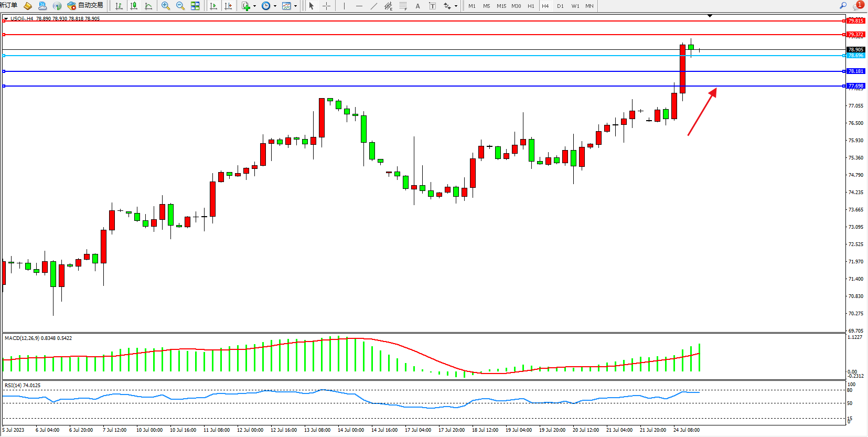This screenshot has width=868, height=437.
Task: Click the USOil-.H4 chart title label
Action: click(x=22, y=18)
